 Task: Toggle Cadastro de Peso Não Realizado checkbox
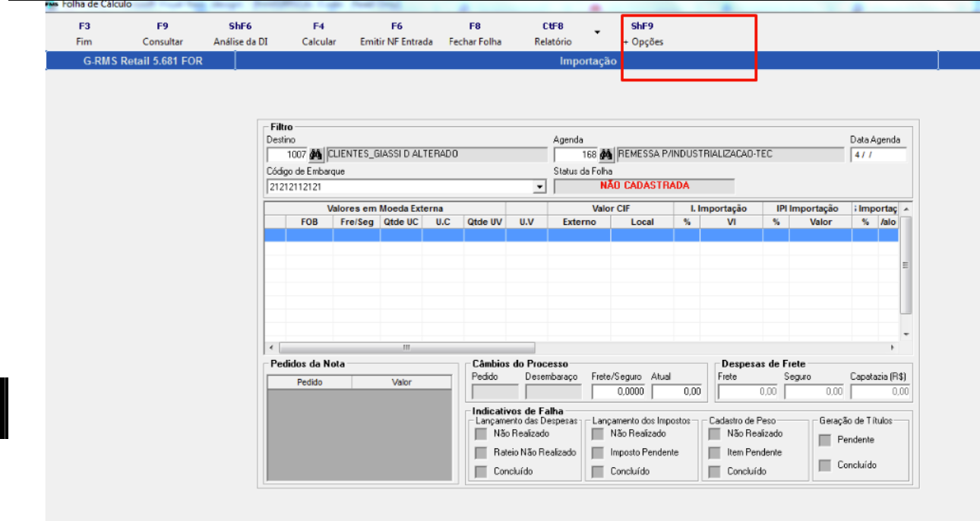click(x=714, y=434)
